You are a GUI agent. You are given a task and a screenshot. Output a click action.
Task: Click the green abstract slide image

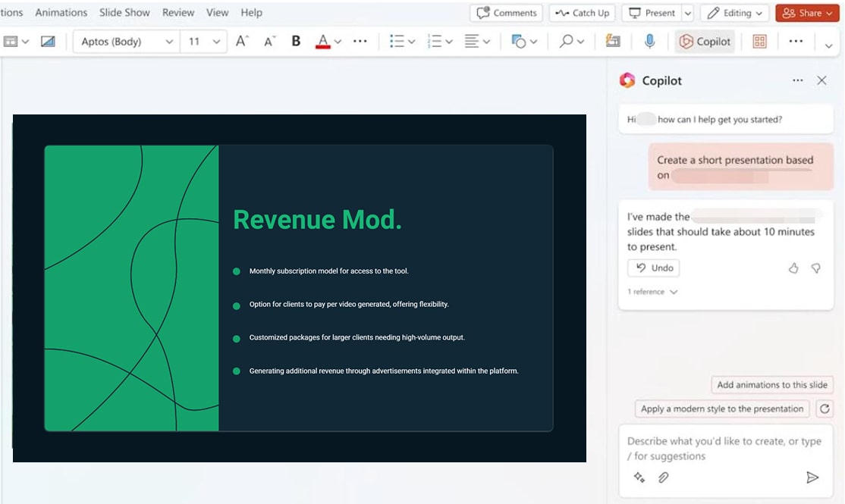pyautogui.click(x=131, y=288)
